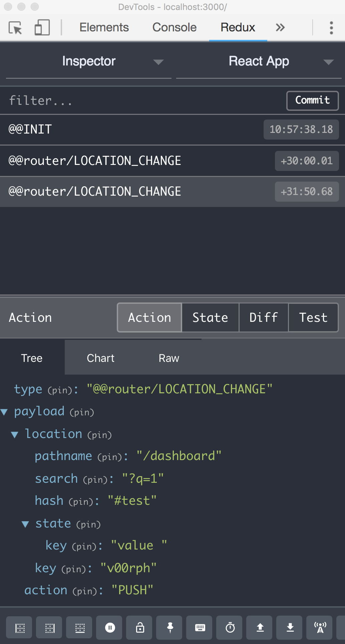Open the slider stopwatch icon
The height and width of the screenshot is (644, 345).
tap(230, 628)
